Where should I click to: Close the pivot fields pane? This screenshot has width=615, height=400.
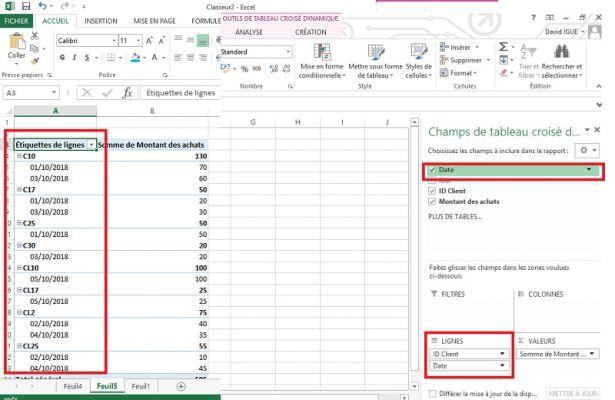[x=597, y=129]
